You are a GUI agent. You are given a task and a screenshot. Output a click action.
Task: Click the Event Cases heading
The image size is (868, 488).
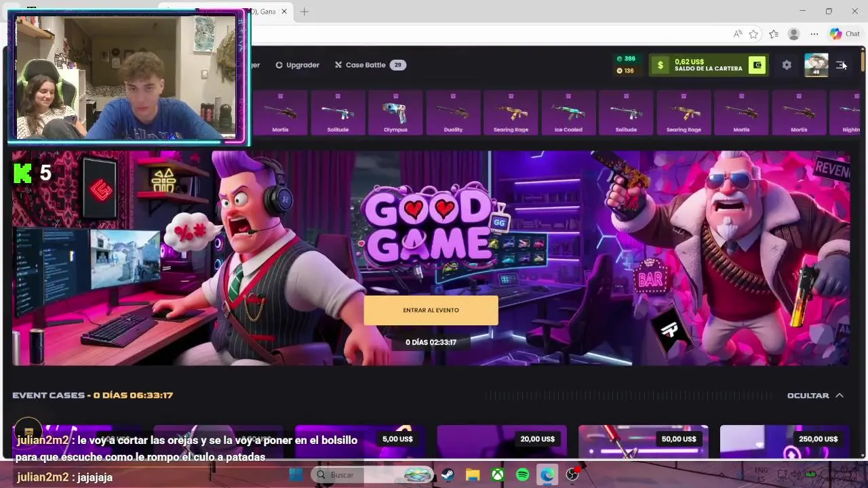click(x=48, y=395)
